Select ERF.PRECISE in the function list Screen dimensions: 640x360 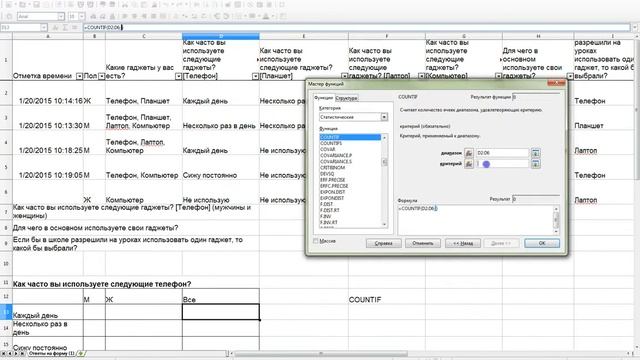point(350,180)
